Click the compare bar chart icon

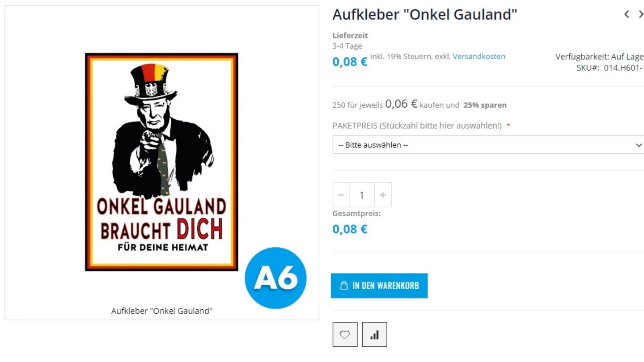click(x=374, y=334)
